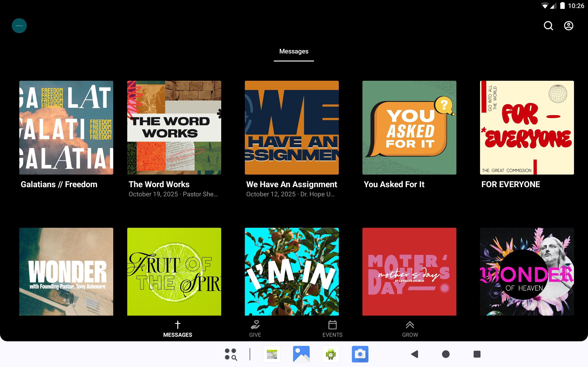Select the You Asked For It artwork
This screenshot has width=588, height=367.
[x=409, y=128]
